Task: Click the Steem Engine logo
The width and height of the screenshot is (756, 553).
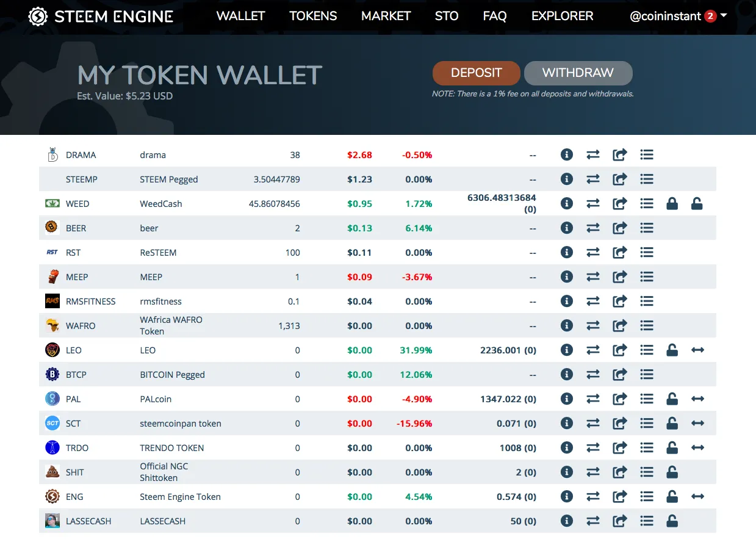Action: pos(101,16)
